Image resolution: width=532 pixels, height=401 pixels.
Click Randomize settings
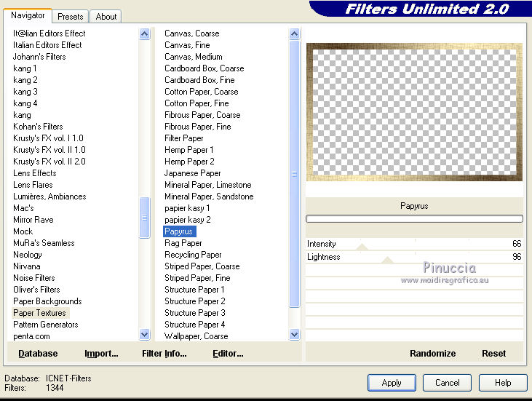point(432,354)
